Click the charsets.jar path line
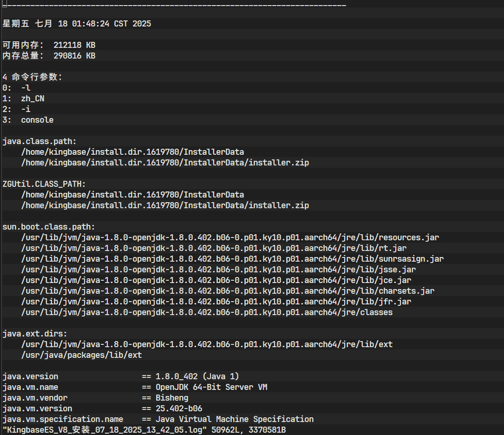This screenshot has height=435, width=504. pos(228,291)
